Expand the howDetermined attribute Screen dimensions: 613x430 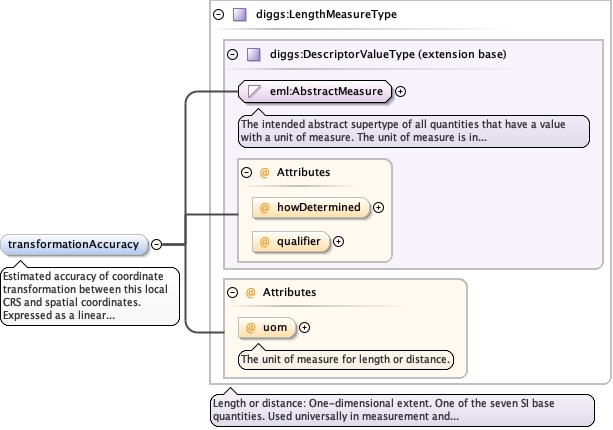379,207
